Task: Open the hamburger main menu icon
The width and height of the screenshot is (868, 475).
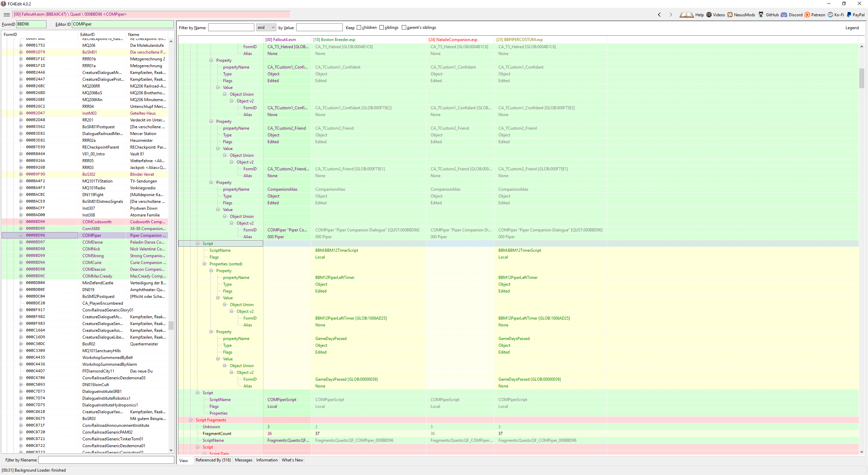Action: [6, 15]
